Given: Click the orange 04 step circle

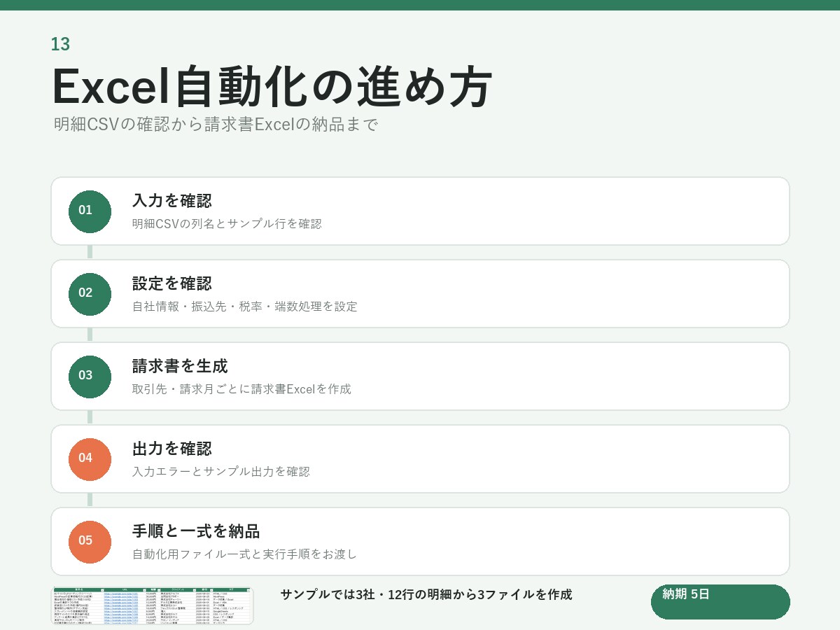Looking at the screenshot, I should click(x=90, y=459).
